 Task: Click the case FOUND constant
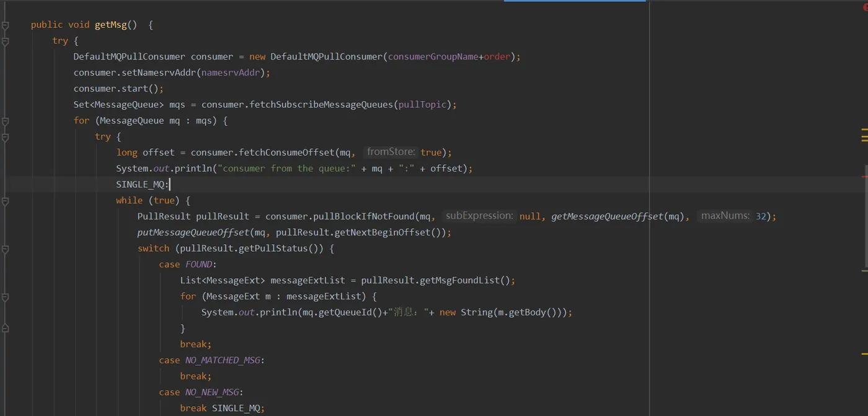tap(198, 264)
